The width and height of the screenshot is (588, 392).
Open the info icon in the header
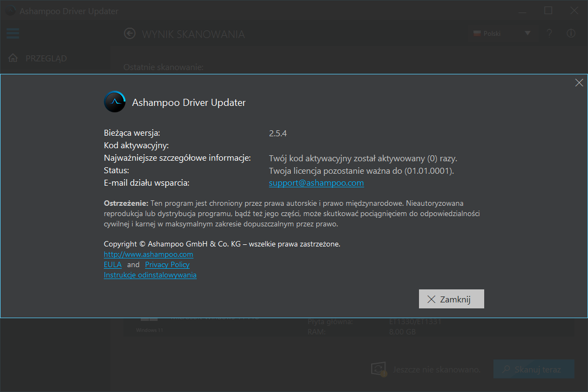click(571, 33)
